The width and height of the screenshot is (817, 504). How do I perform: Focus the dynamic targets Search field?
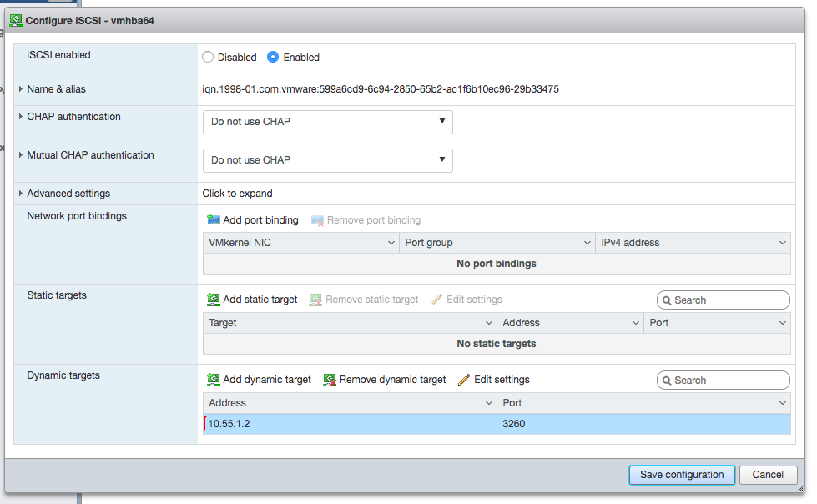click(x=724, y=381)
